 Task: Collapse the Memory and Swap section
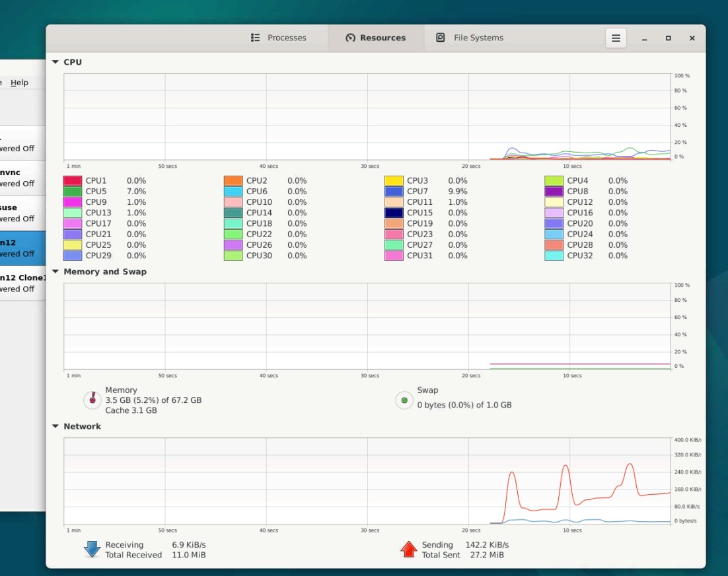pyautogui.click(x=55, y=271)
